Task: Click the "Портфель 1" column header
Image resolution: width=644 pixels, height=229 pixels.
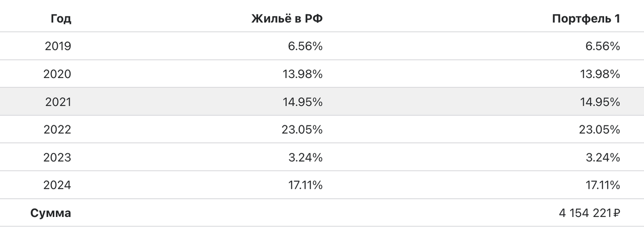Action: 586,19
